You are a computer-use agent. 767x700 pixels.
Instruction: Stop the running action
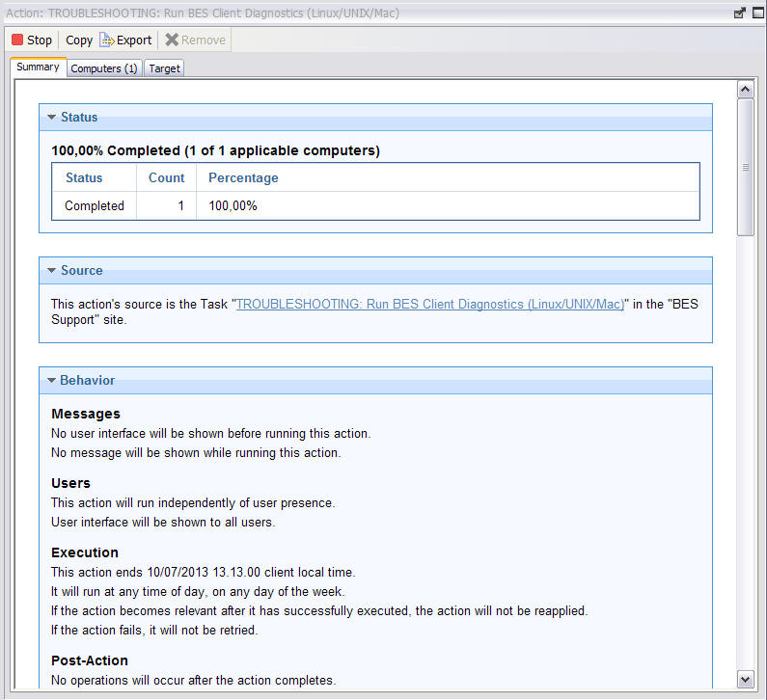(x=32, y=40)
